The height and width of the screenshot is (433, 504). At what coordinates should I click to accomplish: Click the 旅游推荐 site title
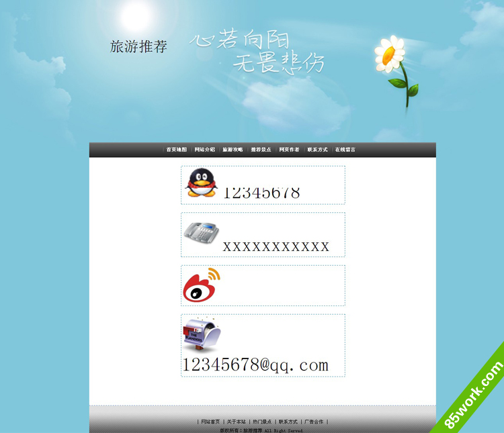(138, 46)
